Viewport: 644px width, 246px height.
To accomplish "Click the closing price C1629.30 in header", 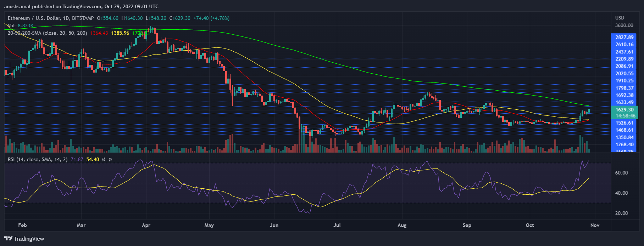I will tap(179, 18).
